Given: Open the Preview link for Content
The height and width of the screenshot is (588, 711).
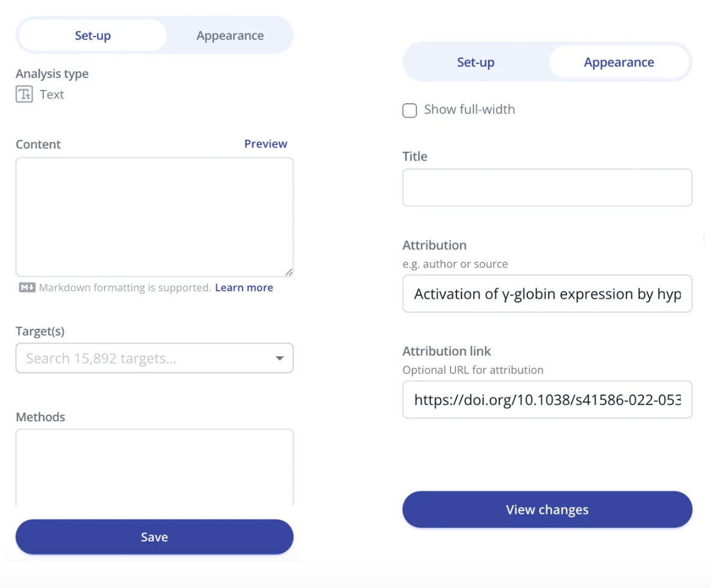Looking at the screenshot, I should (265, 144).
